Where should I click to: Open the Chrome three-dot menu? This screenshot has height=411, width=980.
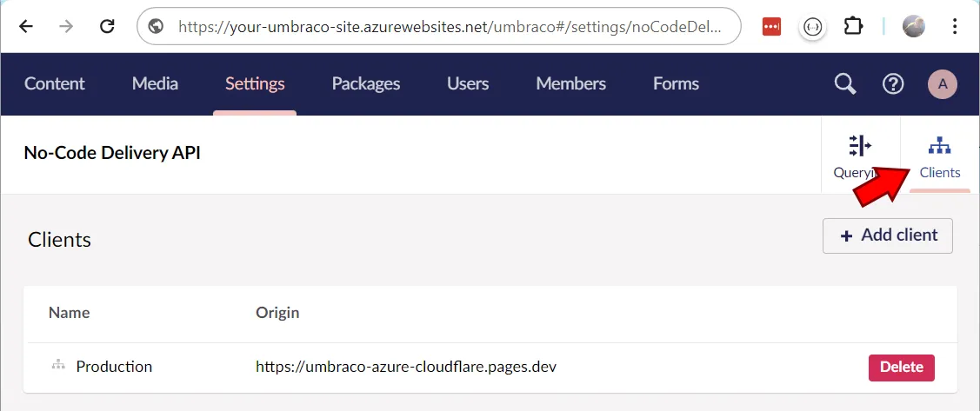tap(955, 26)
